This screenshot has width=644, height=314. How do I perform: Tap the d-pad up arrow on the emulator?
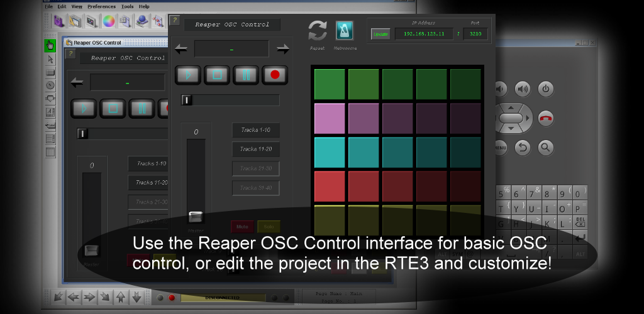511,108
